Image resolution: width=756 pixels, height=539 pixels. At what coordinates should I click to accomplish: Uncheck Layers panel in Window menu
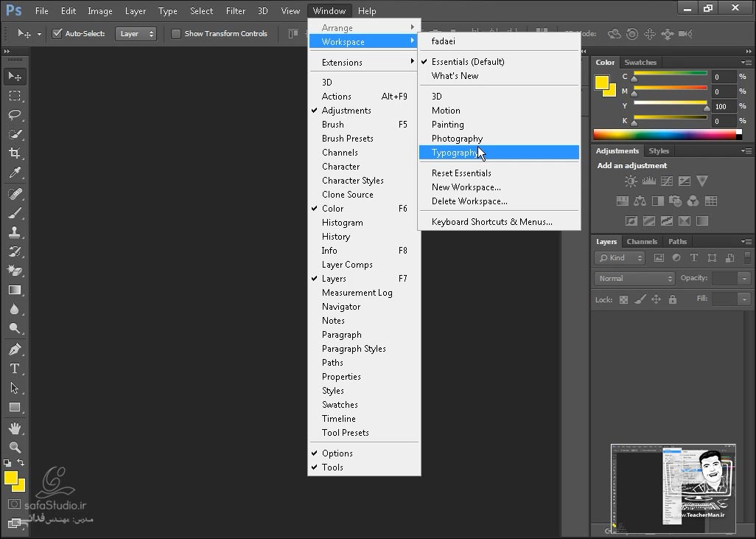tap(364, 279)
